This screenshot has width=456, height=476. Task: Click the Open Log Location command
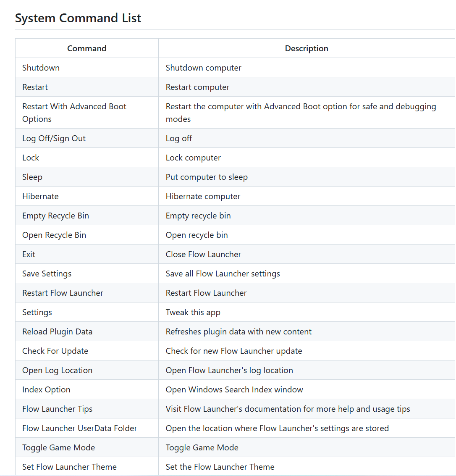click(x=58, y=371)
